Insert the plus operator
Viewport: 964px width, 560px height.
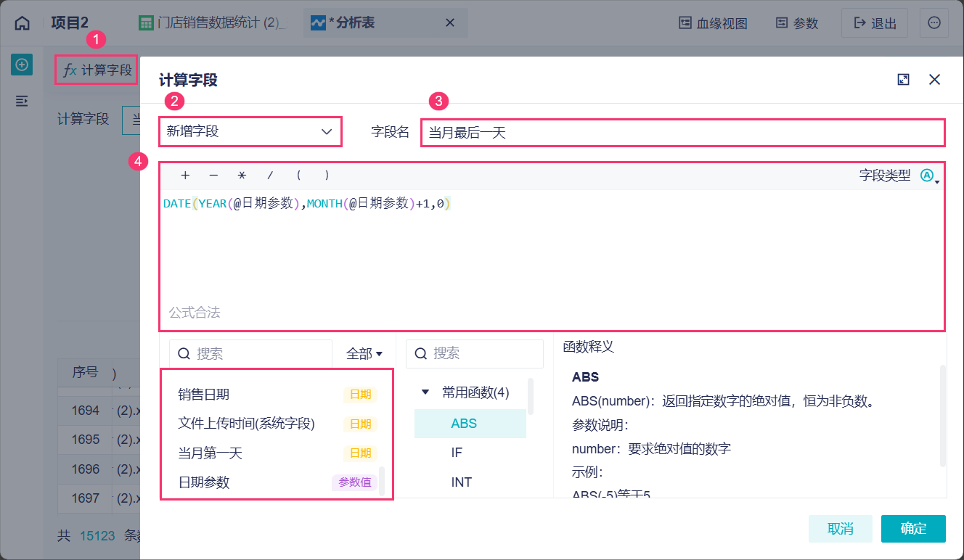click(x=185, y=175)
